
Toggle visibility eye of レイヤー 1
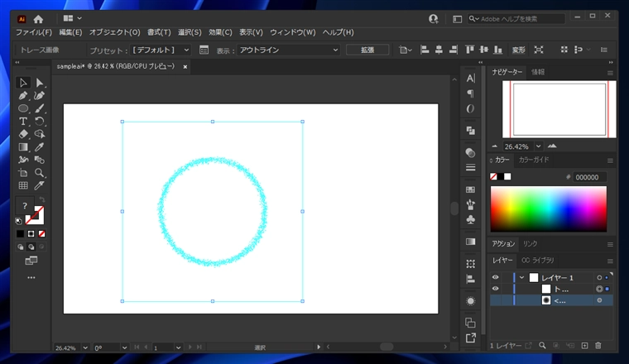496,277
